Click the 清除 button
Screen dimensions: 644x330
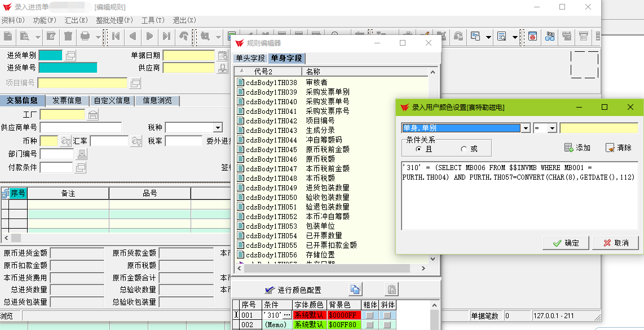[619, 148]
